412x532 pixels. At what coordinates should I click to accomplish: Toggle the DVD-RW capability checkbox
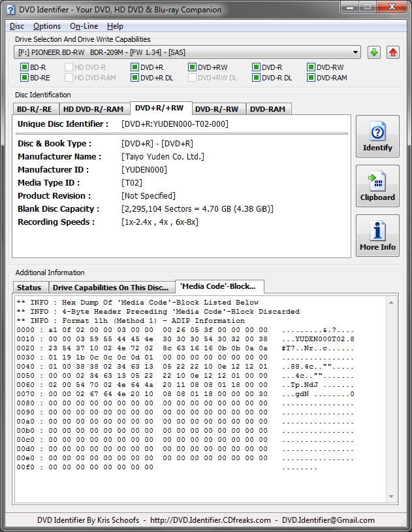311,67
